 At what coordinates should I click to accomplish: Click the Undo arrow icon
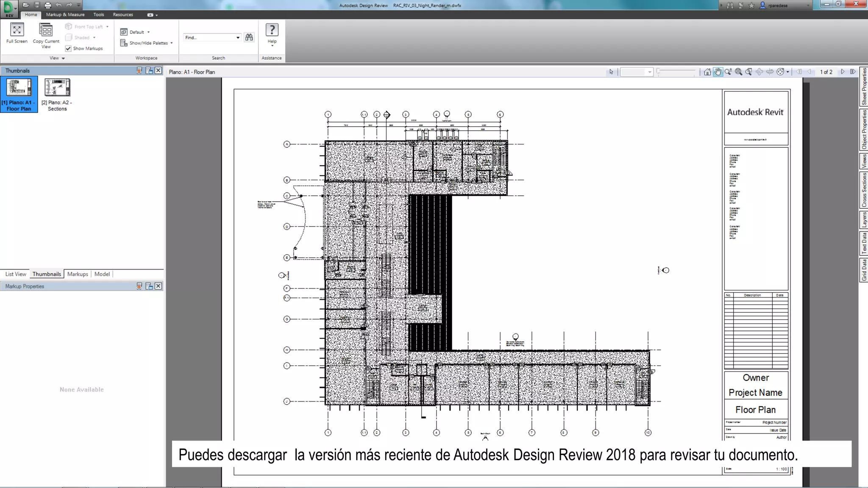coord(58,5)
